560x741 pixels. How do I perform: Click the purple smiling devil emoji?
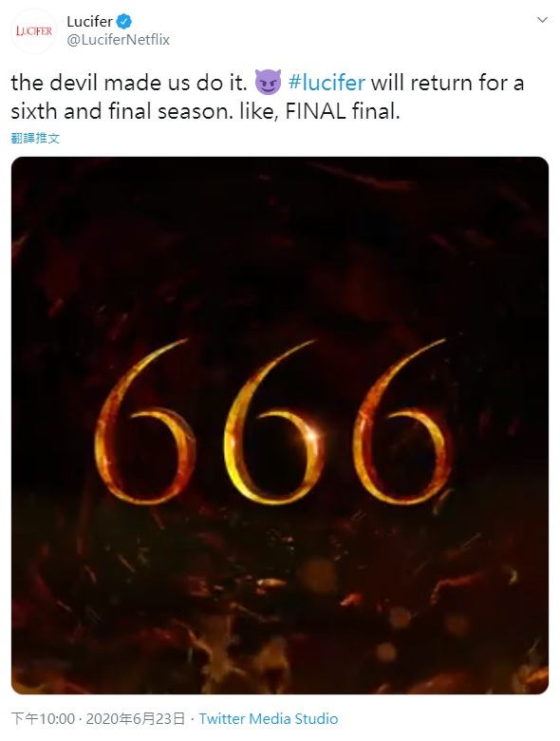268,83
